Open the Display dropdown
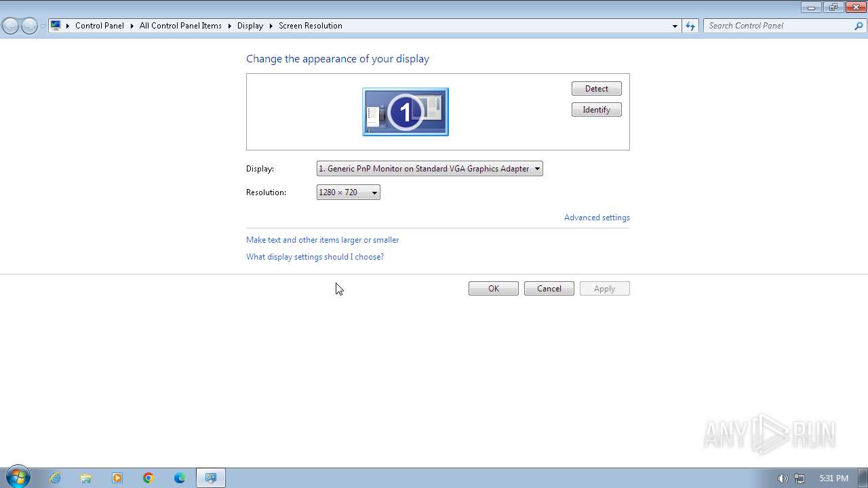Image resolution: width=868 pixels, height=488 pixels. (x=430, y=169)
